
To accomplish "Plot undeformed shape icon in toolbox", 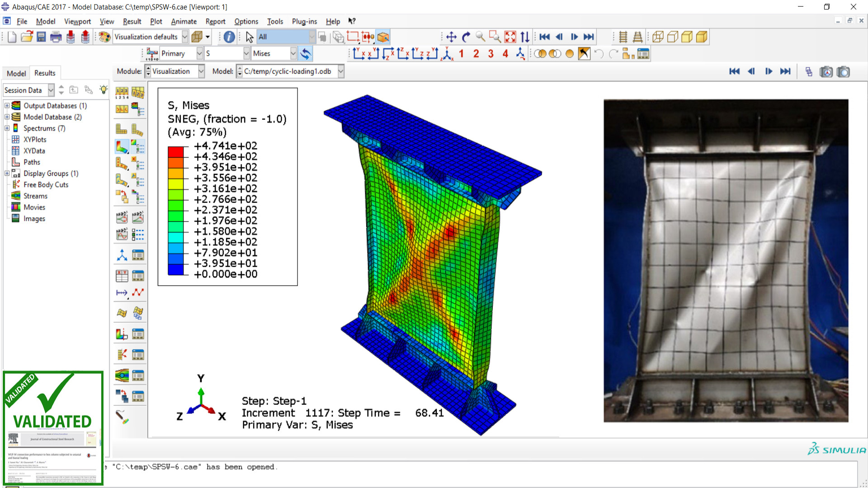I will [122, 129].
